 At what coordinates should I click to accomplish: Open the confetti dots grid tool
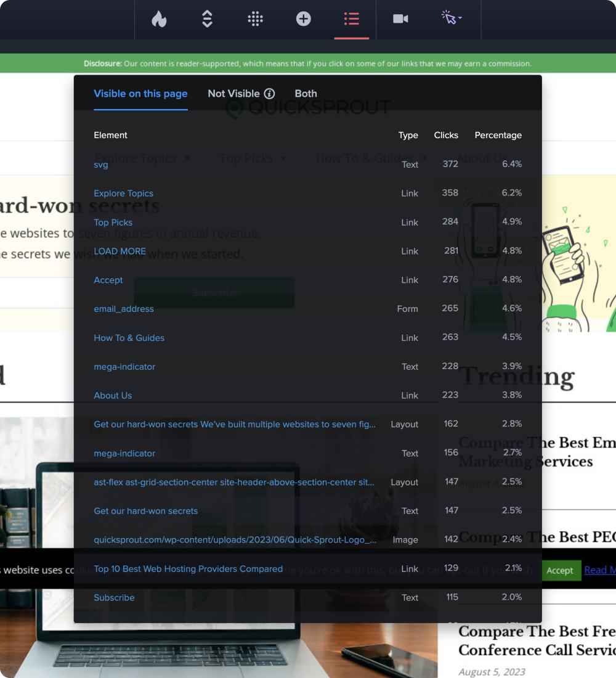pos(255,19)
